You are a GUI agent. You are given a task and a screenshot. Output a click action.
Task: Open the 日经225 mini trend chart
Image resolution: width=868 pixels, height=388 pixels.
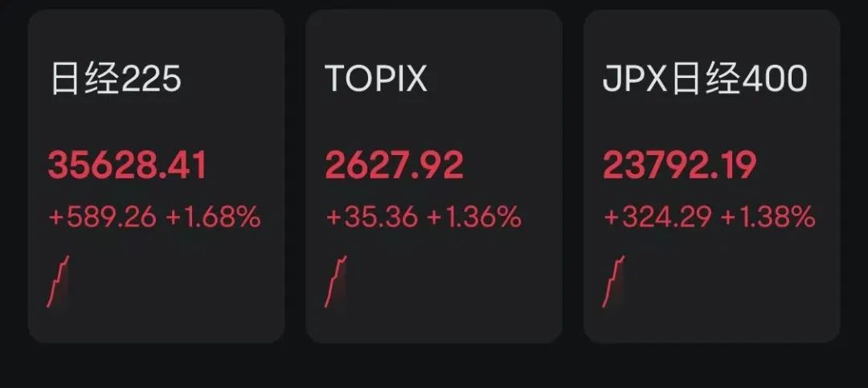59,281
